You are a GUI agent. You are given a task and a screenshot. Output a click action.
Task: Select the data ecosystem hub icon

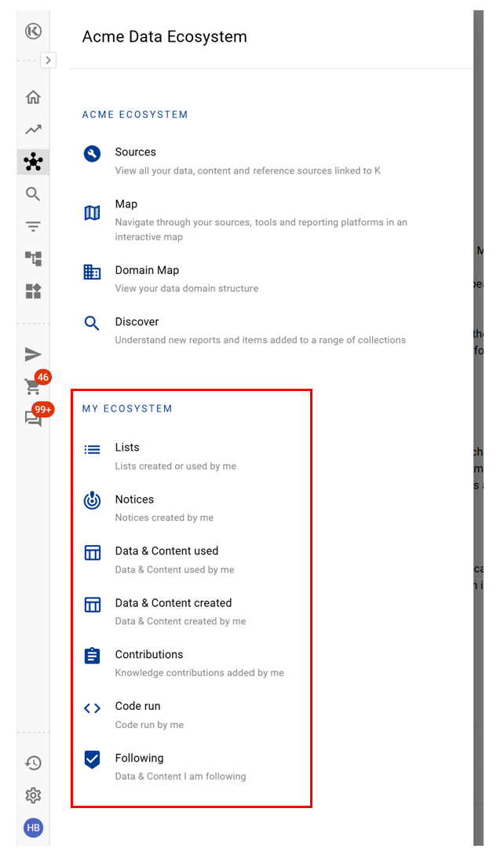point(33,162)
